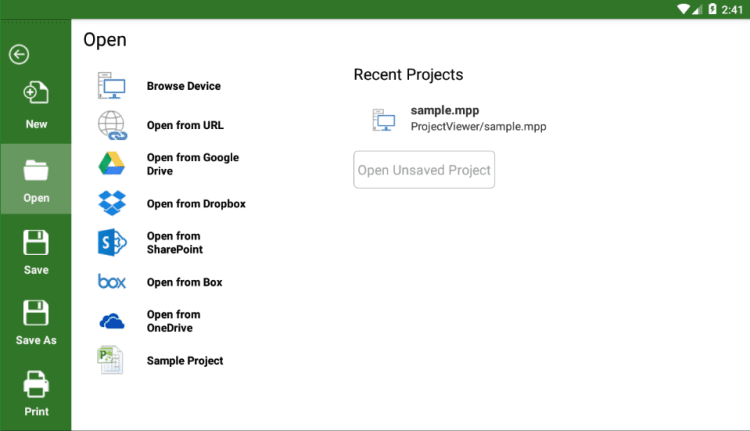
Task: Select the New project sidebar icon
Action: click(36, 93)
